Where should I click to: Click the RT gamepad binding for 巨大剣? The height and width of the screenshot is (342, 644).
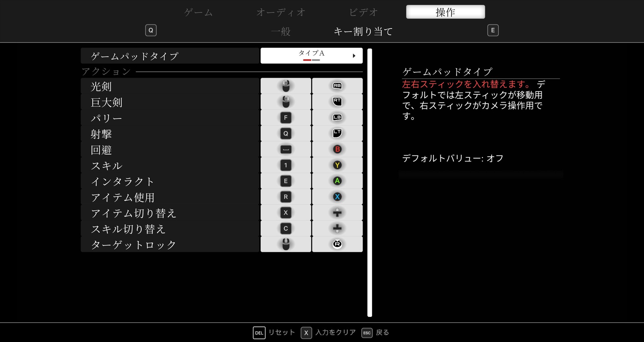[337, 101]
